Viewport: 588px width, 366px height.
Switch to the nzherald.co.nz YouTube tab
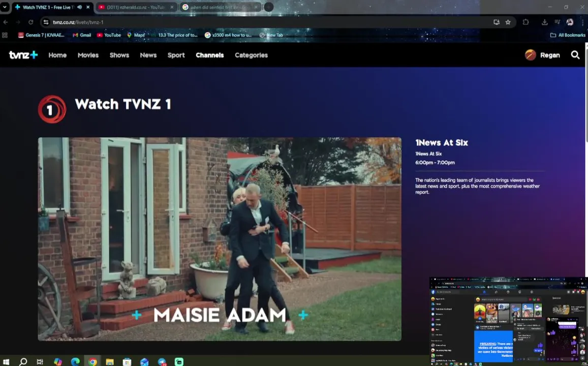coord(137,7)
